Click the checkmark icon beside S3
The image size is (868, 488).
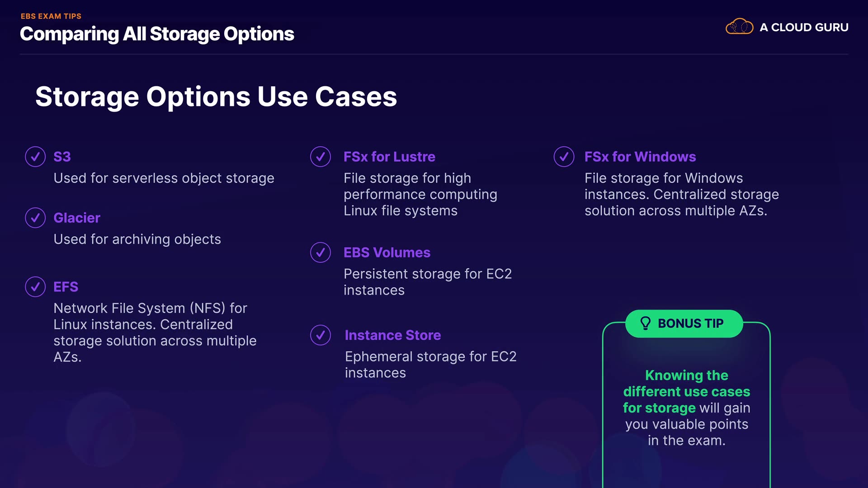pyautogui.click(x=35, y=157)
